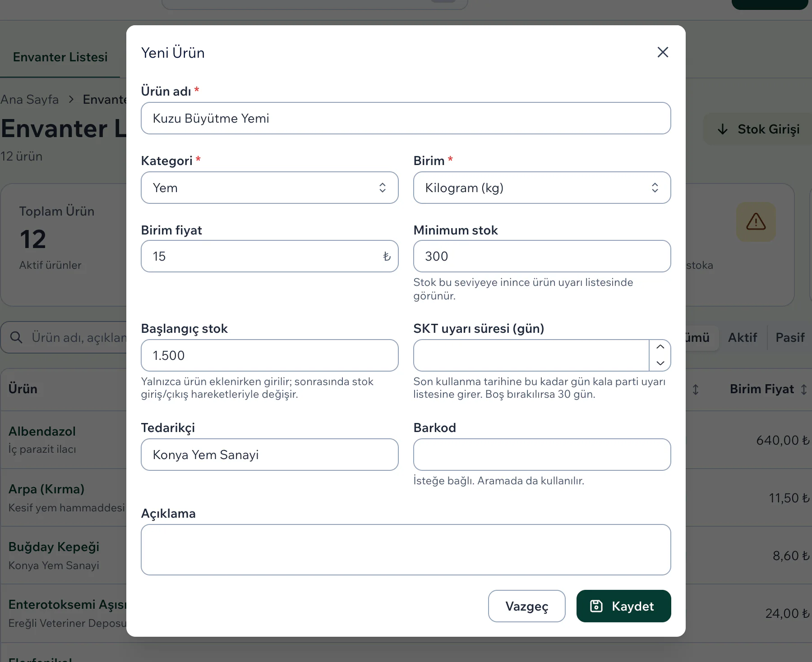Viewport: 812px width, 662px height.
Task: Close the Yeni Ürün dialog with the X icon
Action: (663, 52)
